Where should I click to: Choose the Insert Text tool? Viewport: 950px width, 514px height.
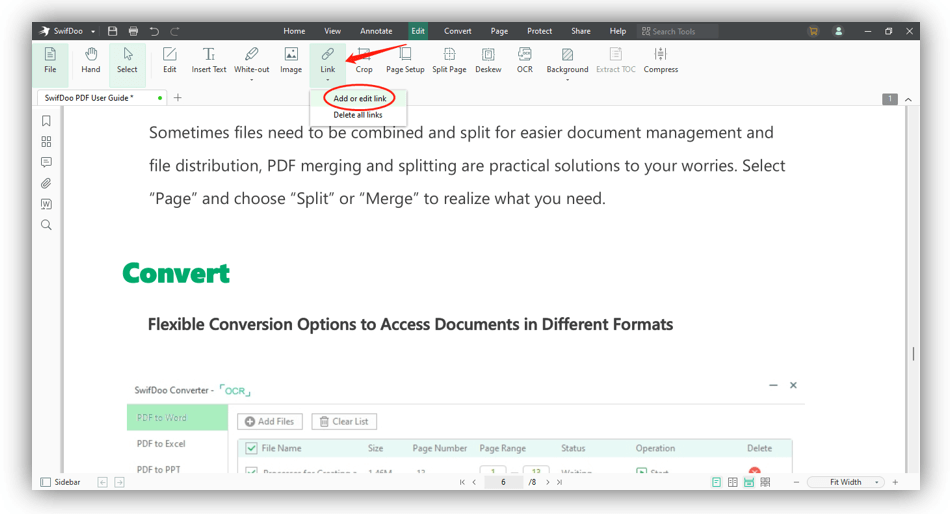[x=209, y=60]
